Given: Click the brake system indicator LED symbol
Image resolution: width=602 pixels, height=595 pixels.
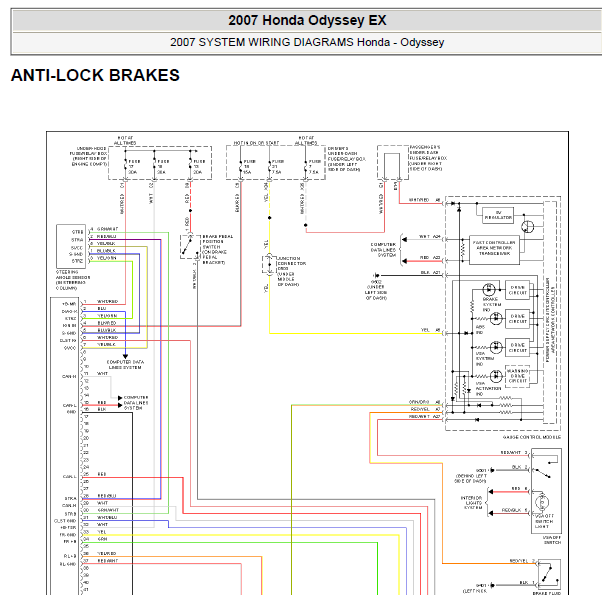Looking at the screenshot, I should click(x=488, y=289).
